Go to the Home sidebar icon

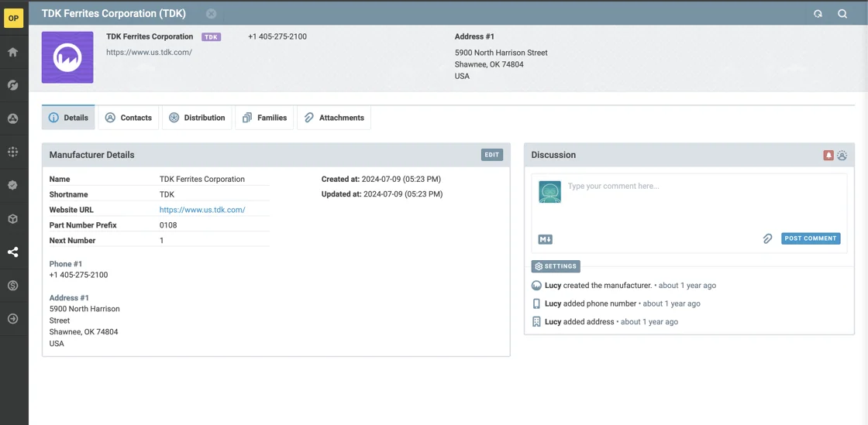pos(13,53)
